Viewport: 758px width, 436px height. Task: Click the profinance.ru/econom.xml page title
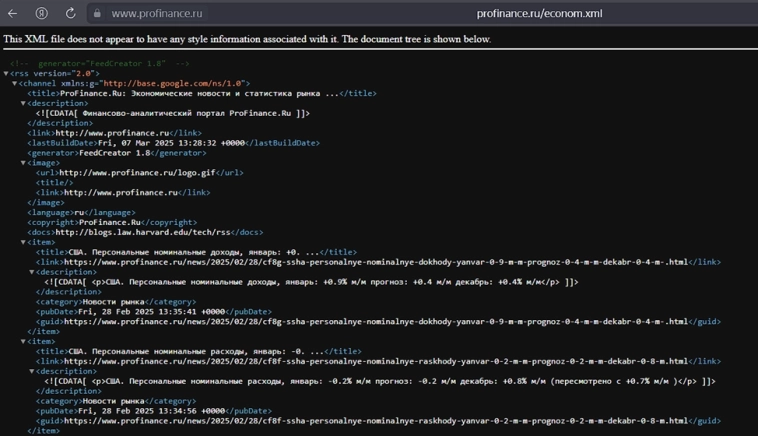tap(539, 14)
